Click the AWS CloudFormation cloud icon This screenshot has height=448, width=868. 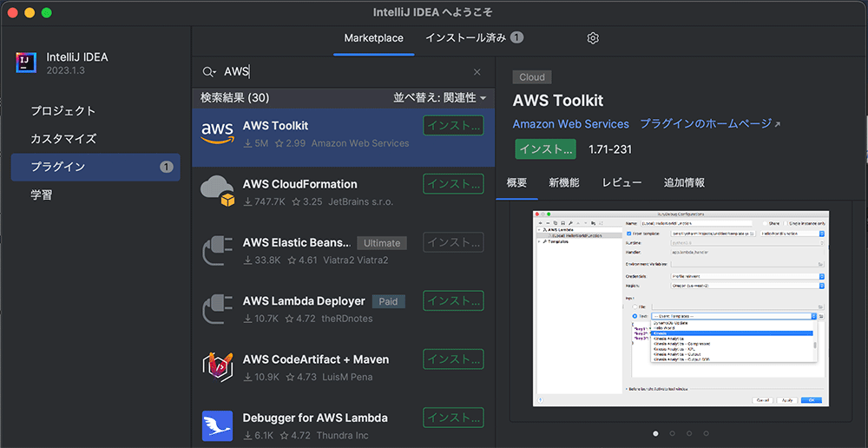point(218,191)
